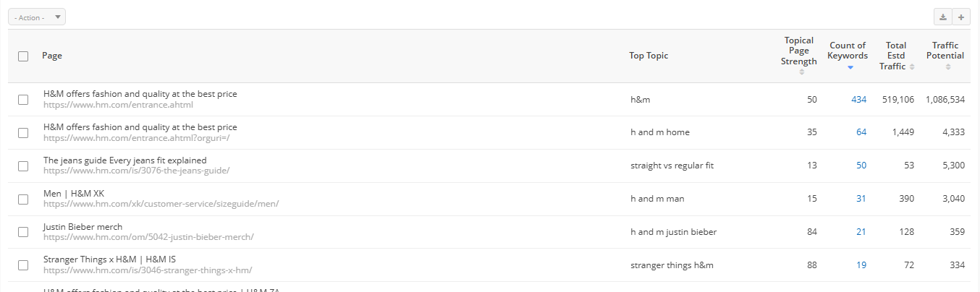Sort by Topical Page Strength arrows
The height and width of the screenshot is (292, 980).
801,72
